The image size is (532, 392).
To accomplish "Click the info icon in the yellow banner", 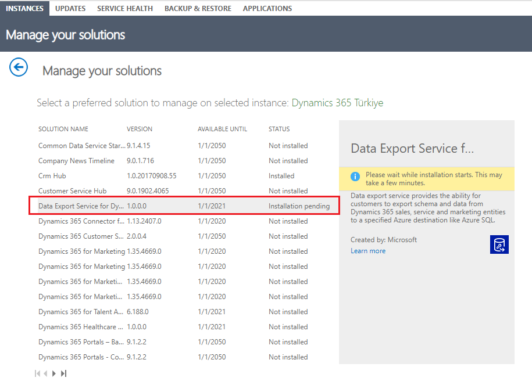I will tap(355, 177).
